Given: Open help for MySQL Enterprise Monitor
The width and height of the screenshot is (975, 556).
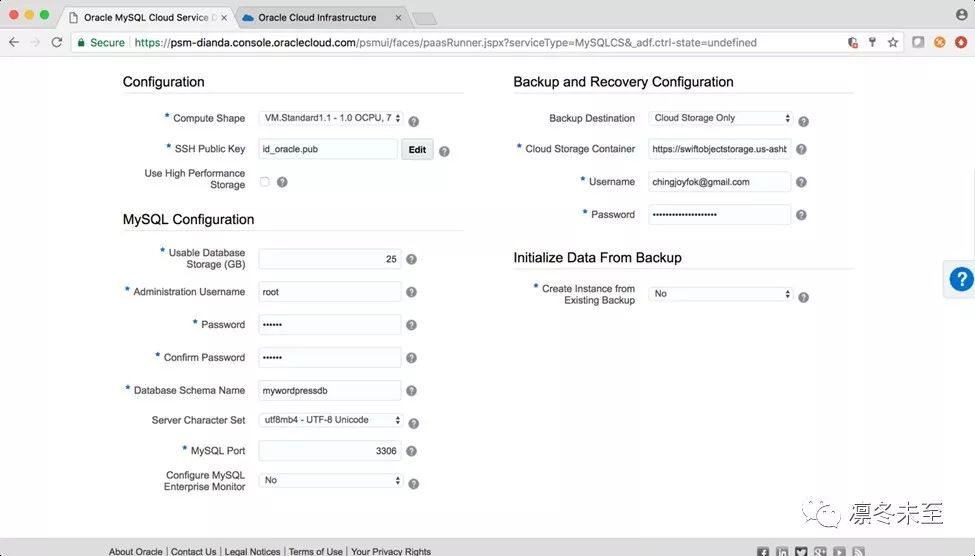Looking at the screenshot, I should 414,483.
